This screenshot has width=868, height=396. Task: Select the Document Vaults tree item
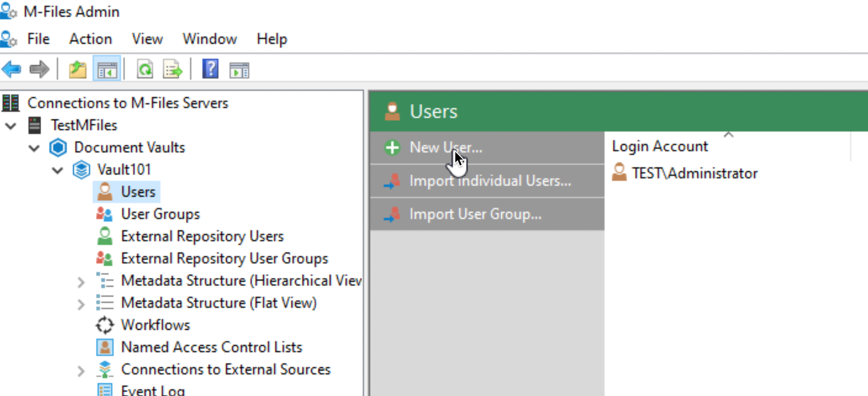[129, 147]
